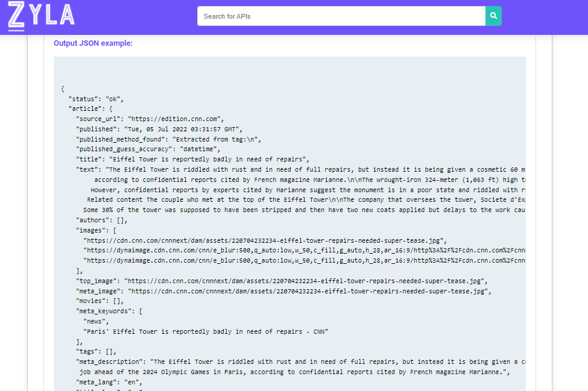This screenshot has height=391, width=588.
Task: Click the line beginning 'Related content The couple'
Action: point(306,199)
